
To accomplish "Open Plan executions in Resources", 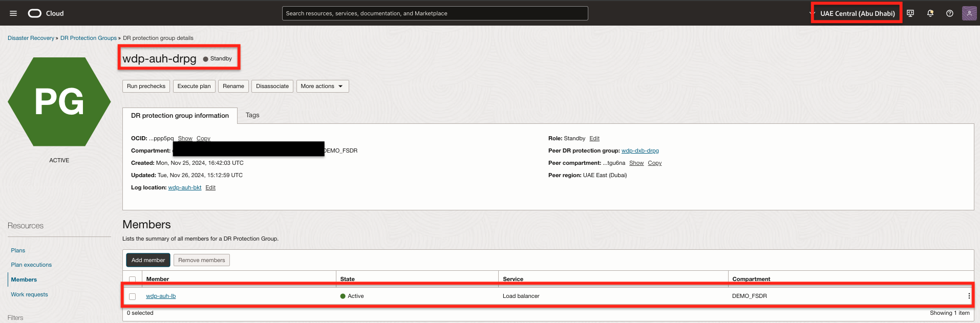I will coord(31,265).
